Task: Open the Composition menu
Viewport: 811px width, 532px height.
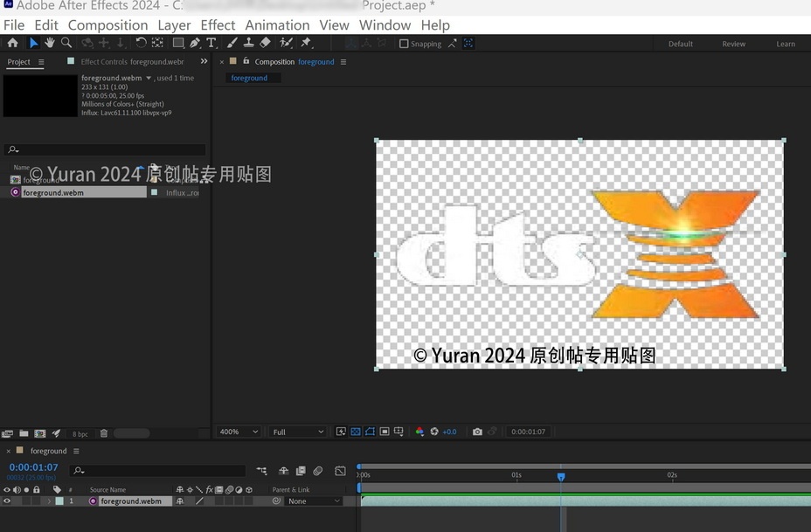Action: tap(107, 24)
